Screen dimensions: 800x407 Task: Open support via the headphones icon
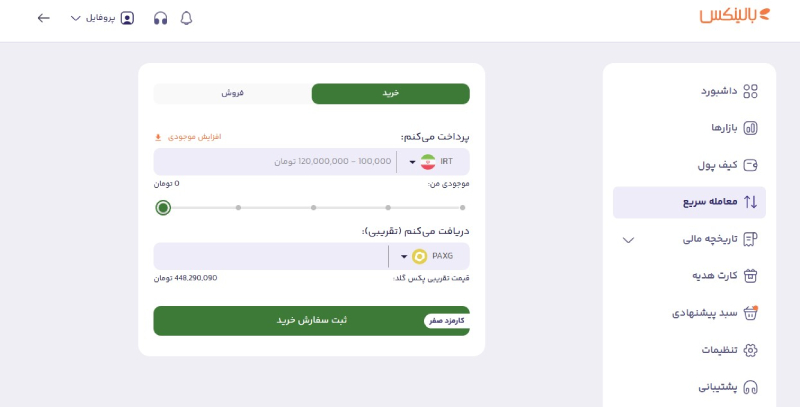pos(160,18)
